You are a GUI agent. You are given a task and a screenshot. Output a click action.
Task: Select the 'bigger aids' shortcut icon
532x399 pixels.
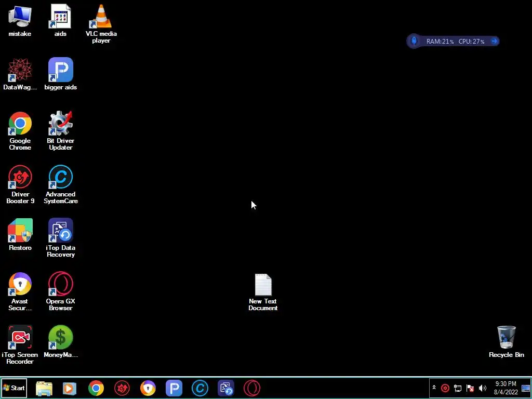click(60, 74)
